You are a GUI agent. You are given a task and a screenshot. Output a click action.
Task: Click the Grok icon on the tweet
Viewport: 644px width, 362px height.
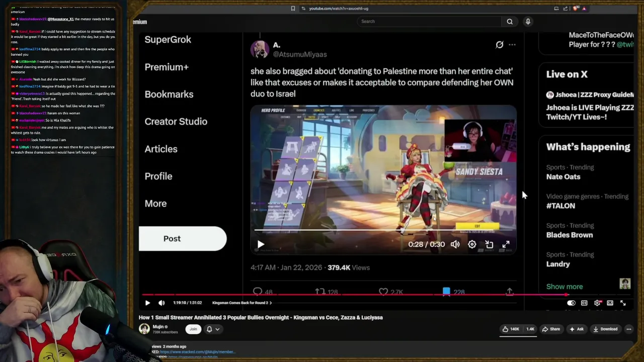[499, 45]
